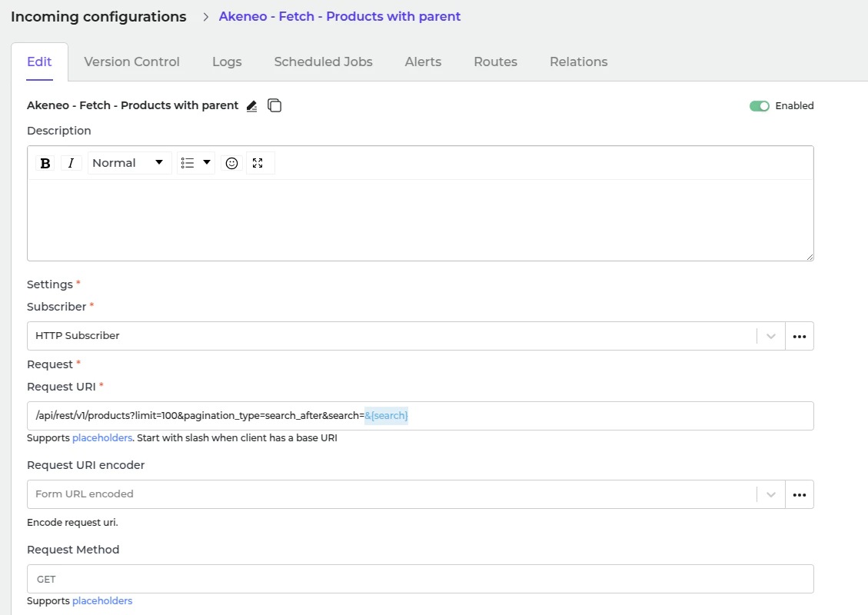
Task: Click the rename pencil icon next to the title
Action: coord(252,106)
